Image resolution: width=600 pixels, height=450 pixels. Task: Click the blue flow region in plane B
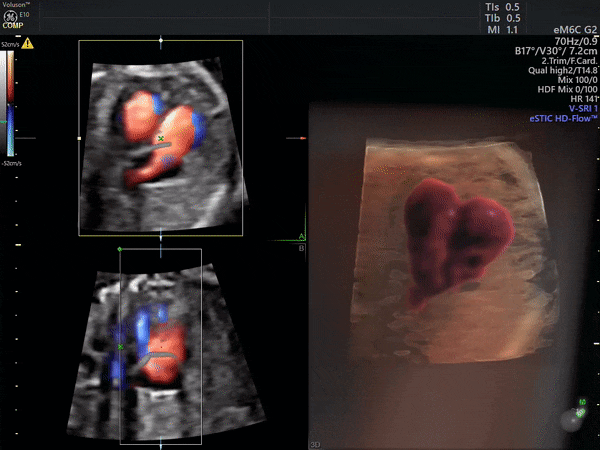[142, 331]
